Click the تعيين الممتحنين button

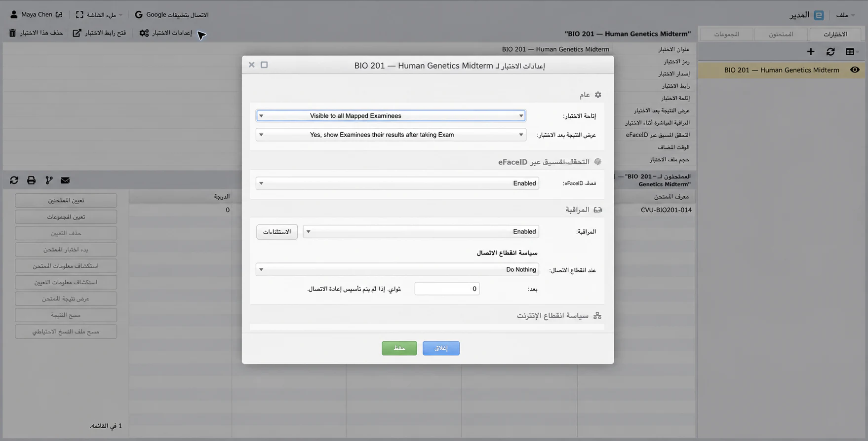point(66,200)
